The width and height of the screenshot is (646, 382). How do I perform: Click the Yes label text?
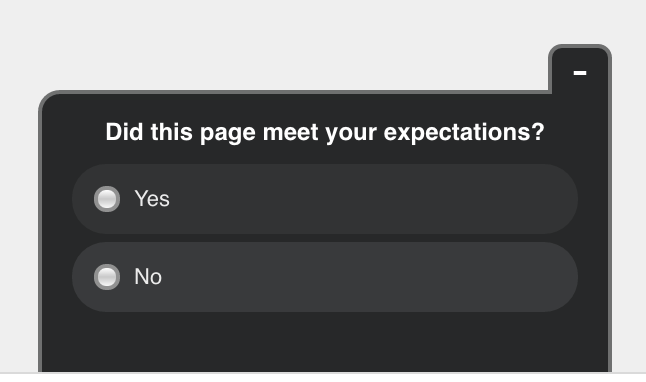pos(152,199)
